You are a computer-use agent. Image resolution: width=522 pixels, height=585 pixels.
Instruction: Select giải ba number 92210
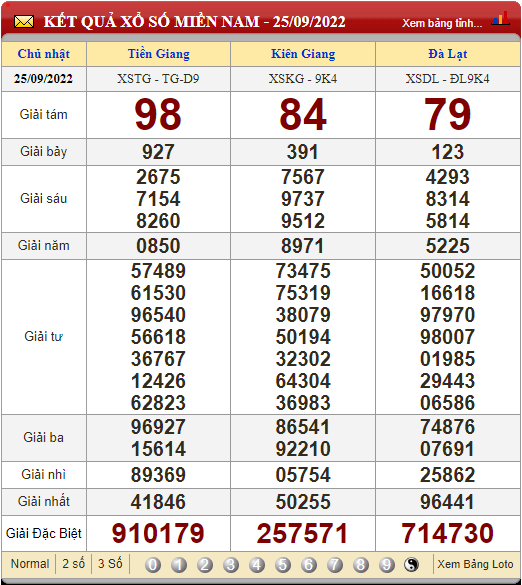pos(303,449)
